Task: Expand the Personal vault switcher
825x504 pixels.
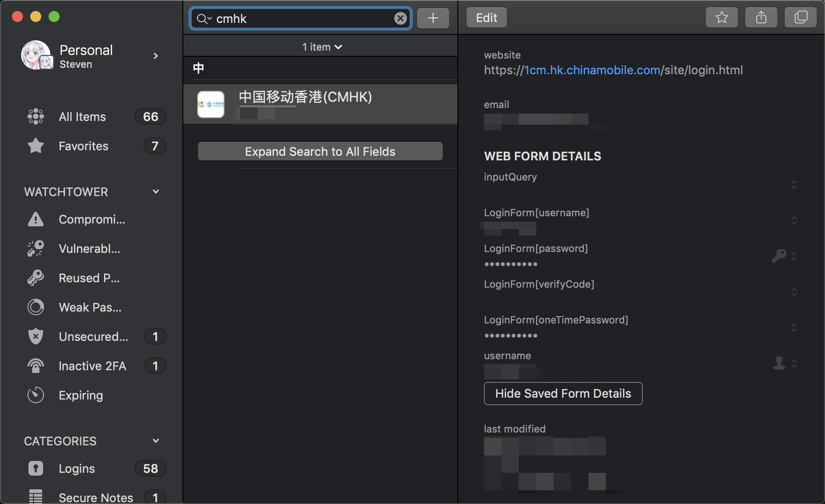Action: click(x=156, y=56)
